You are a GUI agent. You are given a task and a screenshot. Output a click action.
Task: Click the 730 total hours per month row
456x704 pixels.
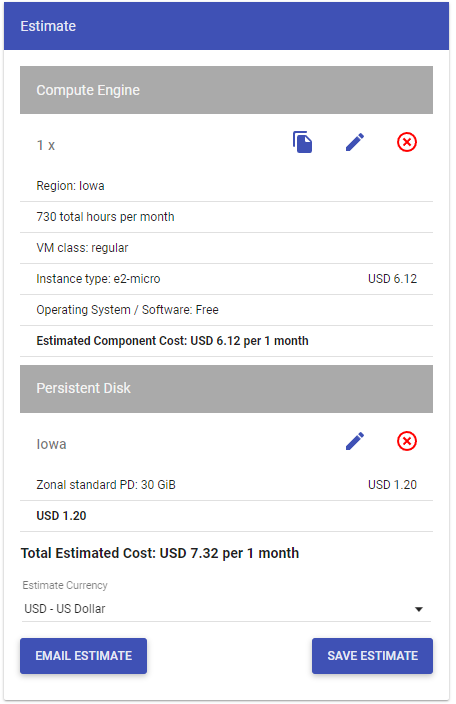[x=226, y=217]
